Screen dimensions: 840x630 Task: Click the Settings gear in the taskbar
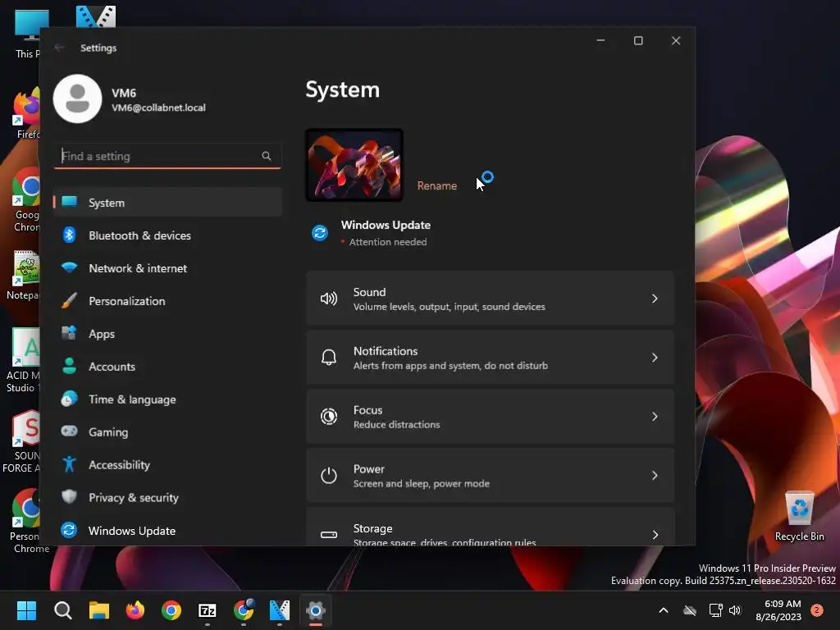tap(316, 610)
